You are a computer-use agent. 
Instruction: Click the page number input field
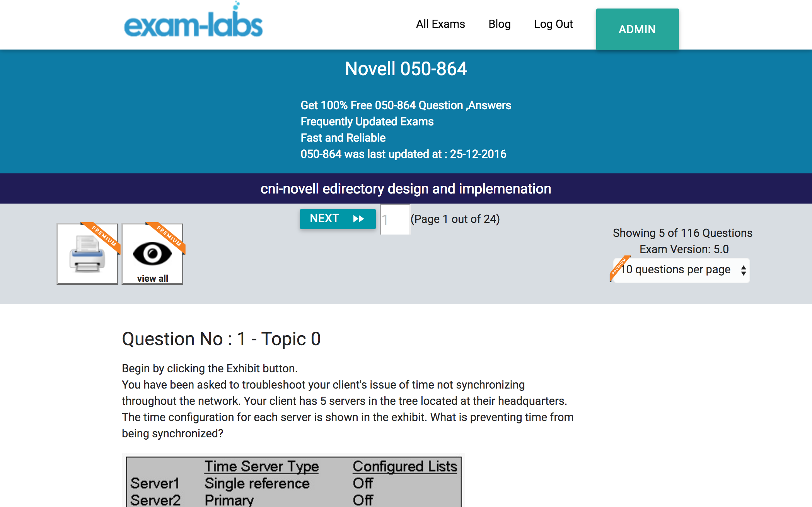[395, 219]
